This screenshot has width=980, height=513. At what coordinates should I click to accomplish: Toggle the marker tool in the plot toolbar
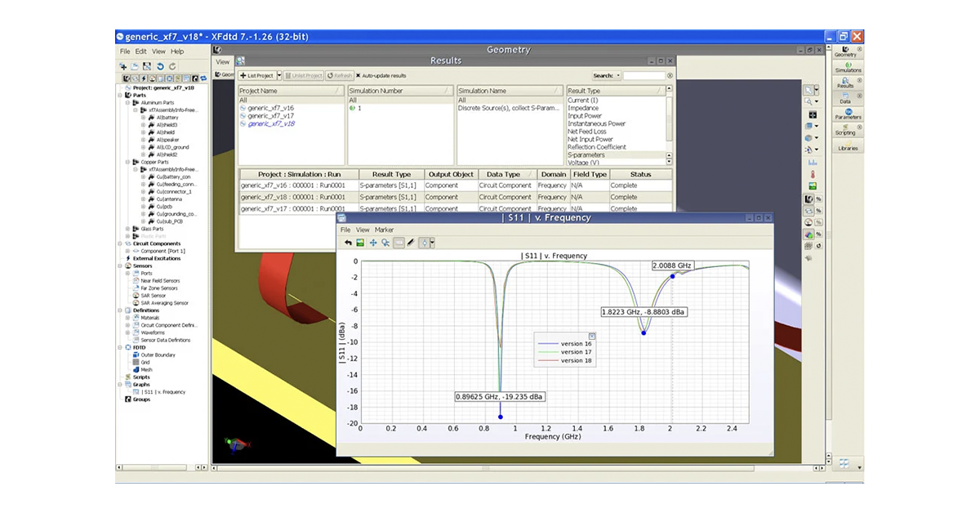(x=425, y=243)
